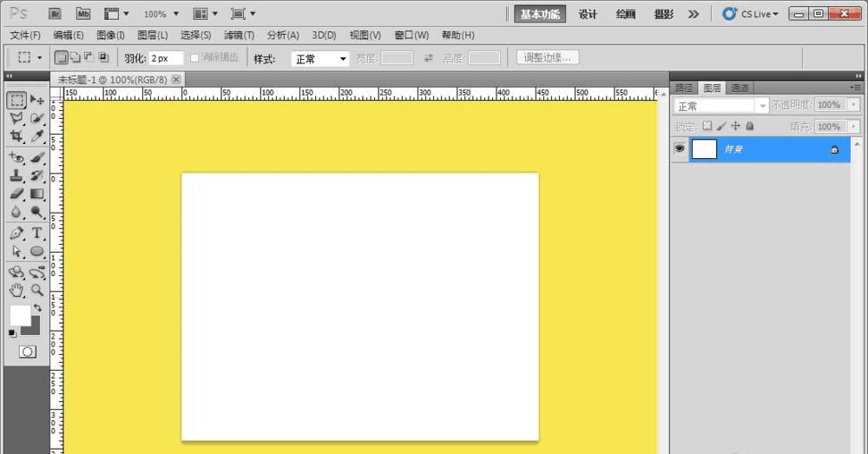Image resolution: width=868 pixels, height=454 pixels.
Task: Select the Rectangular Marquee tool in toolbox
Action: (16, 100)
